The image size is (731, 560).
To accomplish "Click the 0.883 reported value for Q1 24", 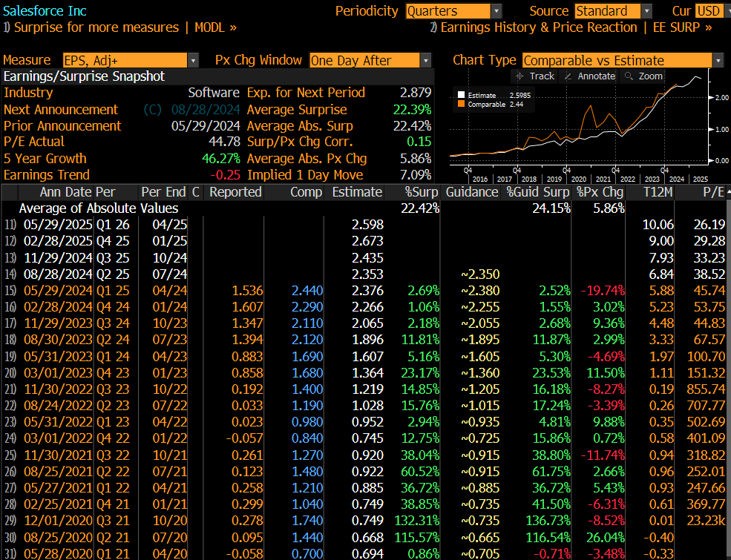I will tap(247, 357).
